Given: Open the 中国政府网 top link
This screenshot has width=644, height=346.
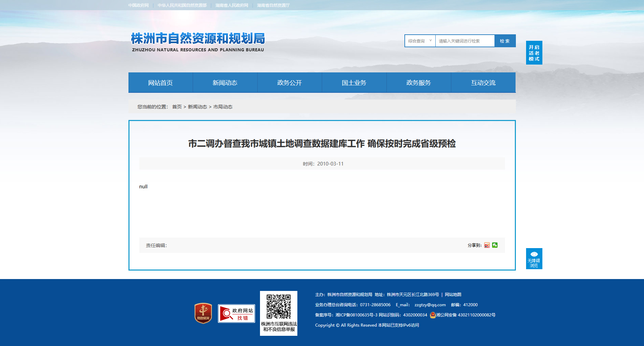Looking at the screenshot, I should click(x=139, y=5).
